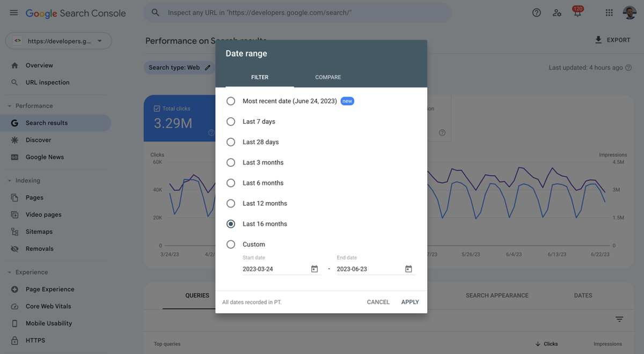Open the Start date calendar picker
This screenshot has height=354, width=644.
point(314,268)
